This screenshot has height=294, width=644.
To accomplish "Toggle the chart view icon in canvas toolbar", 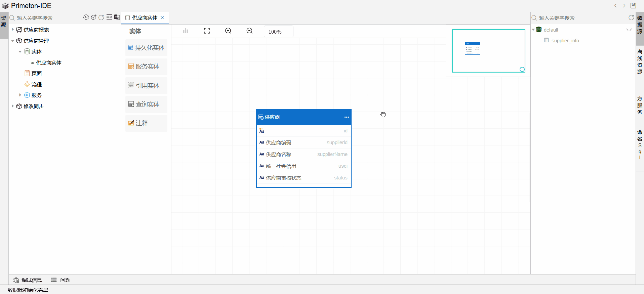I will click(186, 31).
